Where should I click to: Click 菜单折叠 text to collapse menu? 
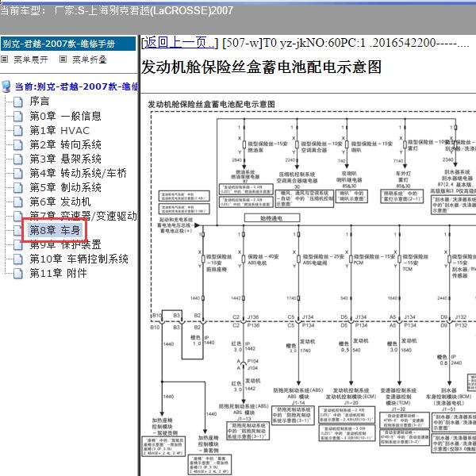89,59
